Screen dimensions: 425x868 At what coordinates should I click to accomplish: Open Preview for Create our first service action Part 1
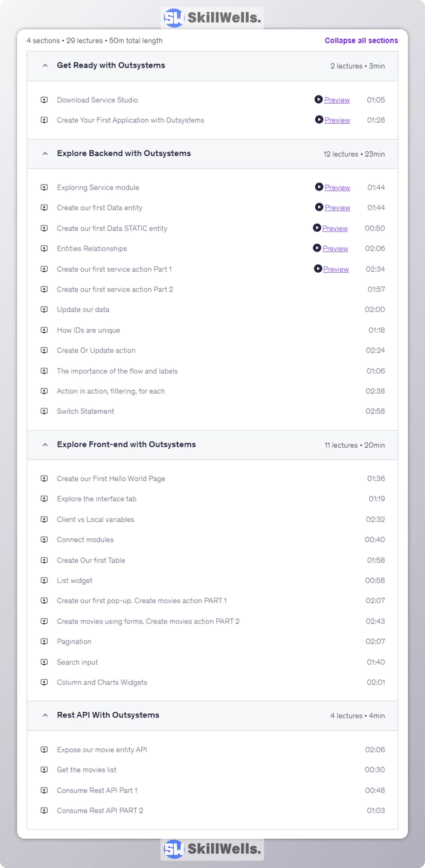pos(336,269)
